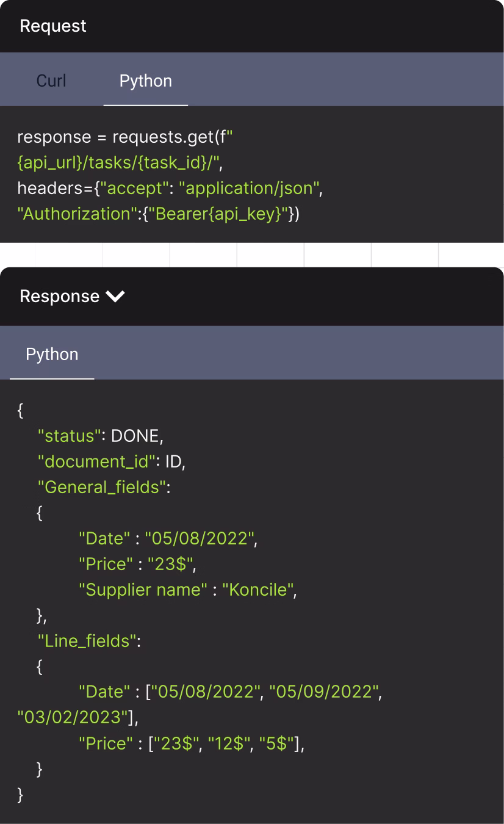Screen dimensions: 504x824
Task: Click the "General_fields" key
Action: (x=101, y=487)
